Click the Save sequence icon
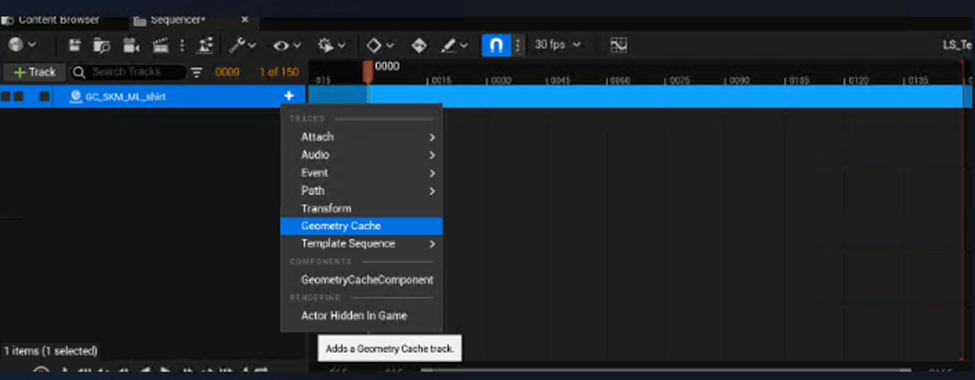 (x=75, y=45)
